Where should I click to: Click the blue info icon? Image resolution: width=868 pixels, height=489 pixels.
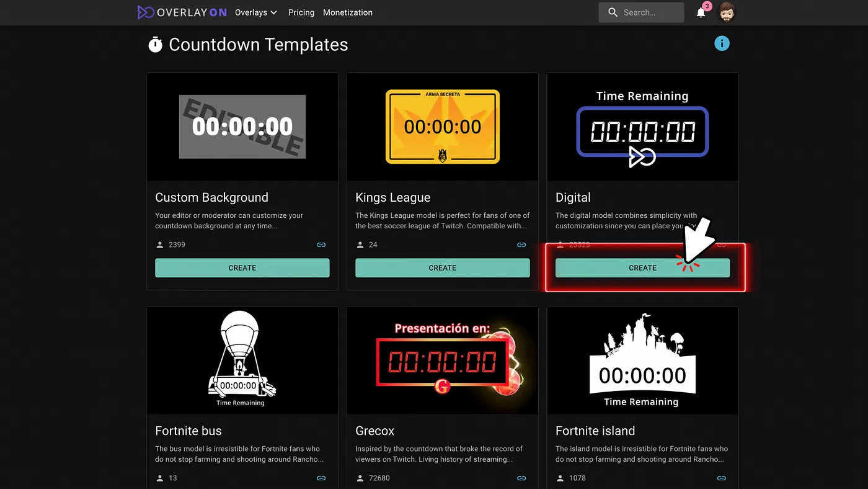[x=722, y=43]
